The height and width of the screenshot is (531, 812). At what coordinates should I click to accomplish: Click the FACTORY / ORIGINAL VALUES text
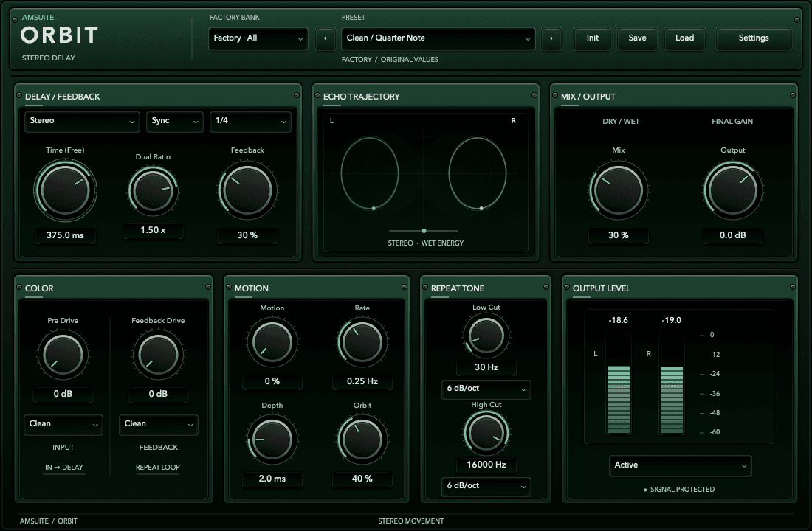click(x=390, y=60)
